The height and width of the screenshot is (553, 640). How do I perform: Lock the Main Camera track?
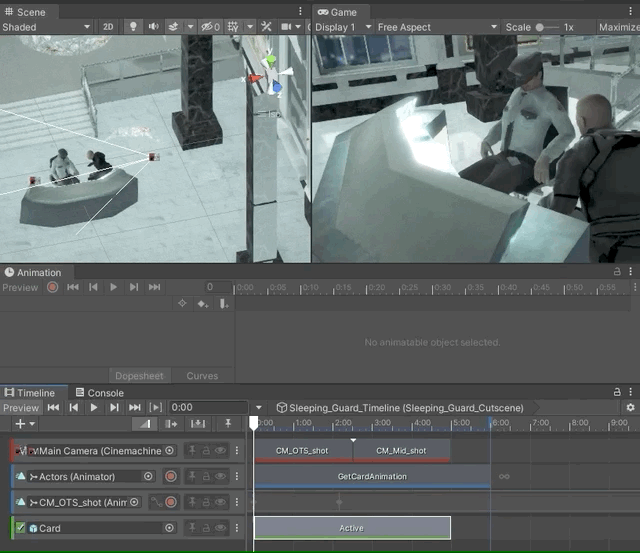[206, 451]
